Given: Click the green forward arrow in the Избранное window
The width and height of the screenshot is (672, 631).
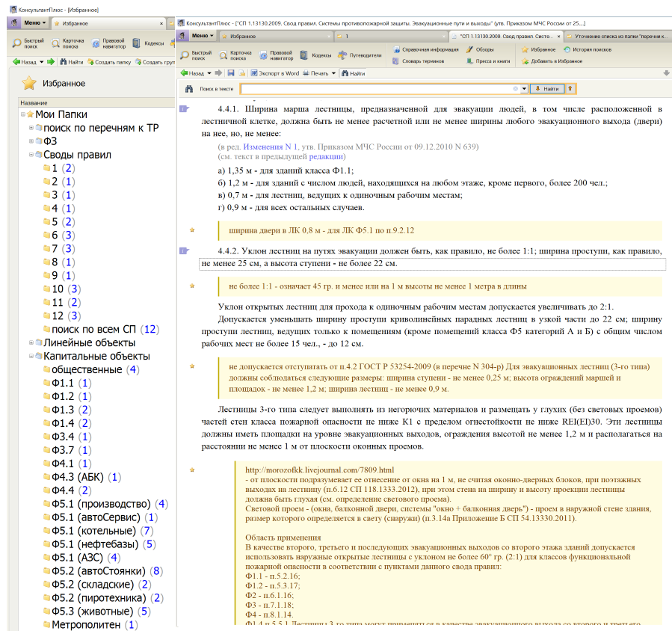Looking at the screenshot, I should tap(51, 62).
